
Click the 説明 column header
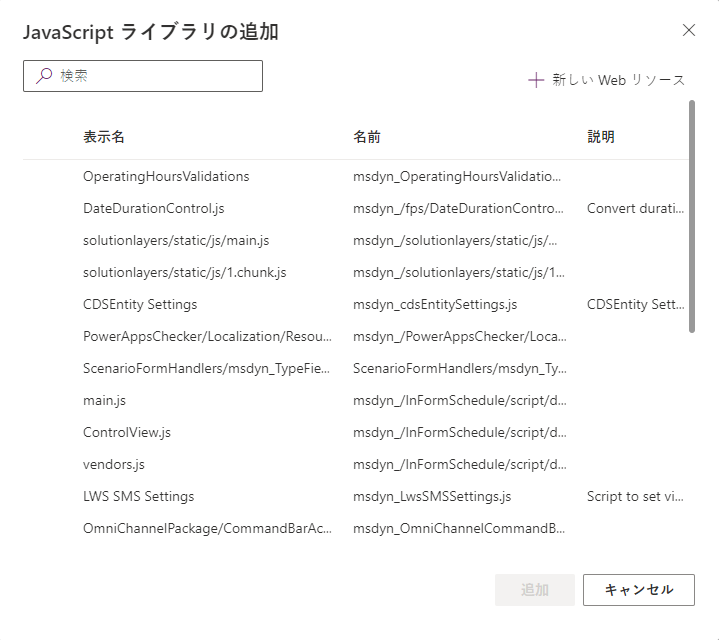point(601,137)
